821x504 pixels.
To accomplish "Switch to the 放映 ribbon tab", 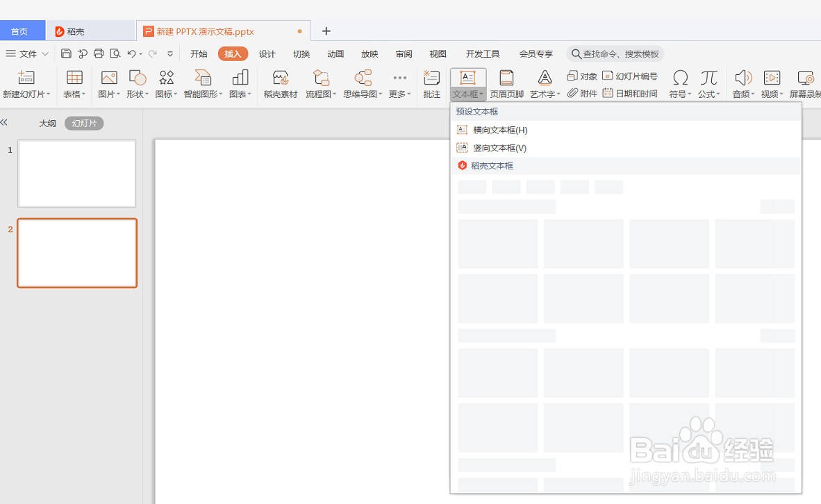I will click(370, 54).
